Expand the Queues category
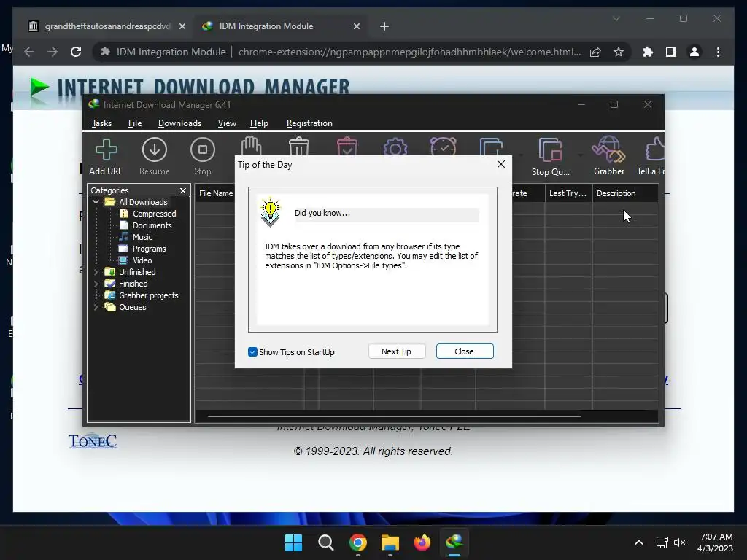Viewport: 747px width, 560px height. (96, 307)
